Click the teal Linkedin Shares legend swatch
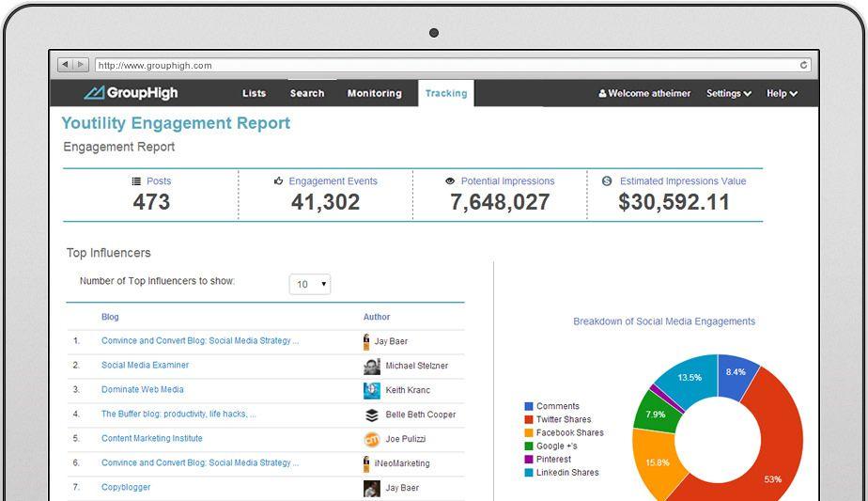The image size is (868, 501). (x=529, y=473)
